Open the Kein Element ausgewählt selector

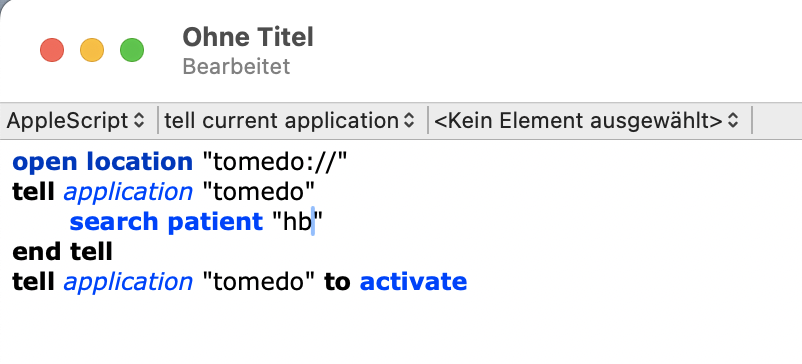tap(586, 121)
